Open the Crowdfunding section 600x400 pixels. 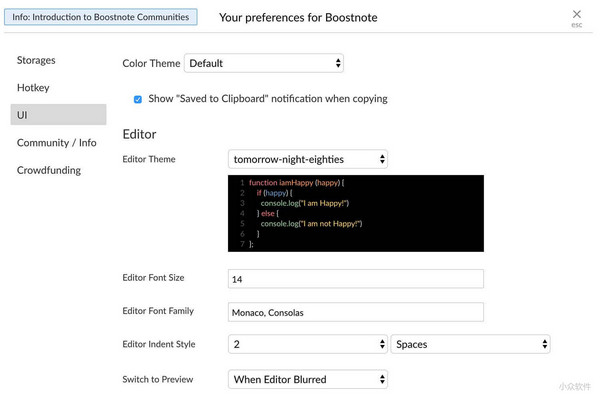(x=49, y=170)
